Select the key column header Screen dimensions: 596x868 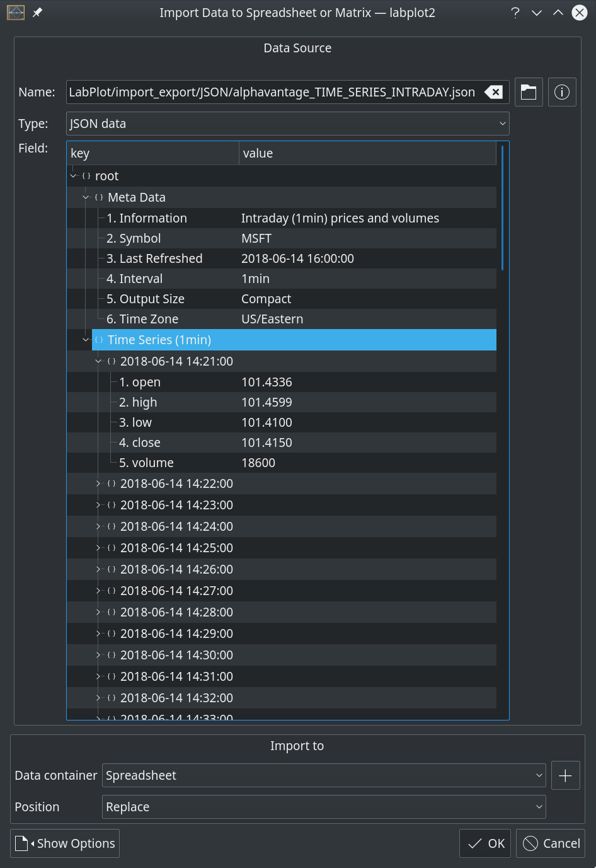pyautogui.click(x=151, y=153)
